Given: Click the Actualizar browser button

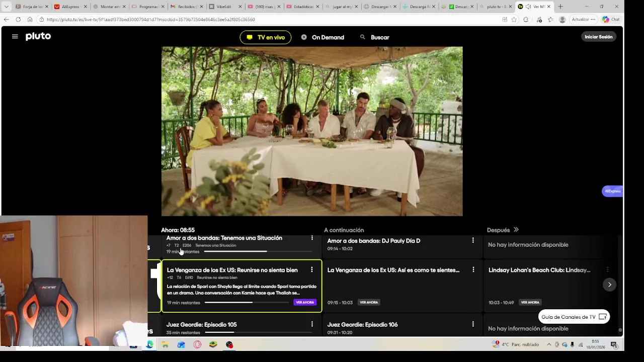Looking at the screenshot, I should coord(583,19).
